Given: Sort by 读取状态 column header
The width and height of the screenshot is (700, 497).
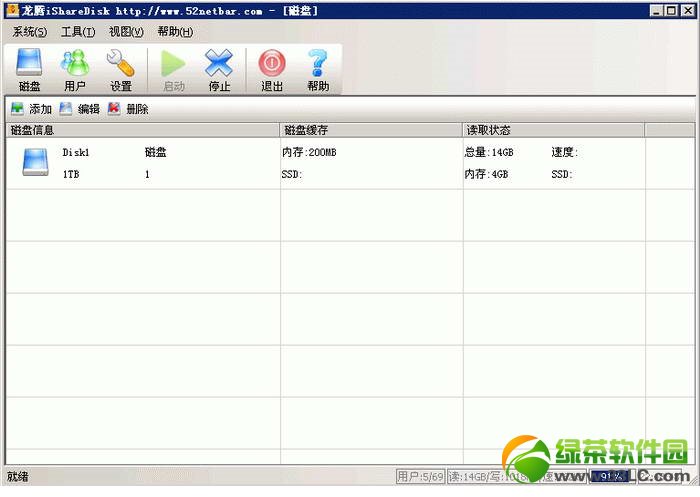Looking at the screenshot, I should click(x=554, y=130).
